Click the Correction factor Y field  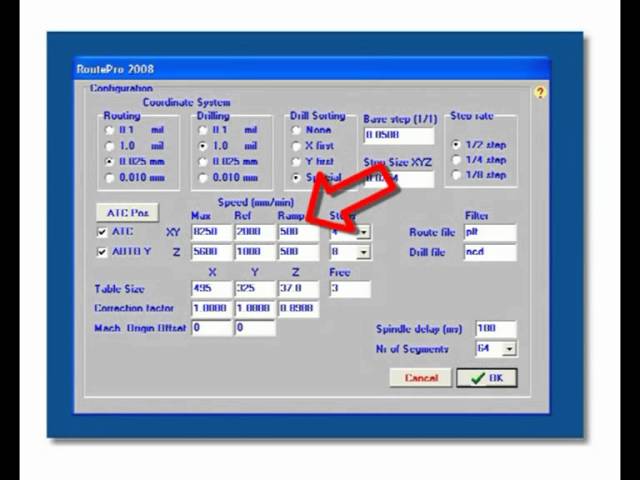[255, 308]
